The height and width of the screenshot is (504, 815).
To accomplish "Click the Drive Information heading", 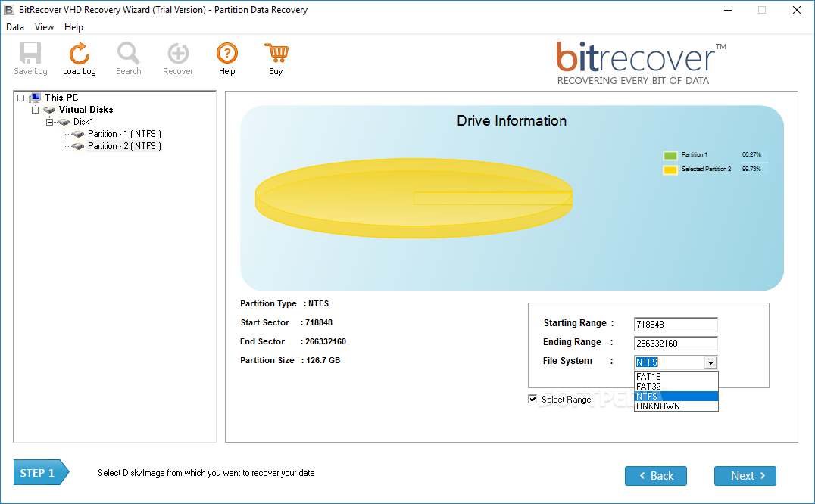I will pyautogui.click(x=511, y=121).
